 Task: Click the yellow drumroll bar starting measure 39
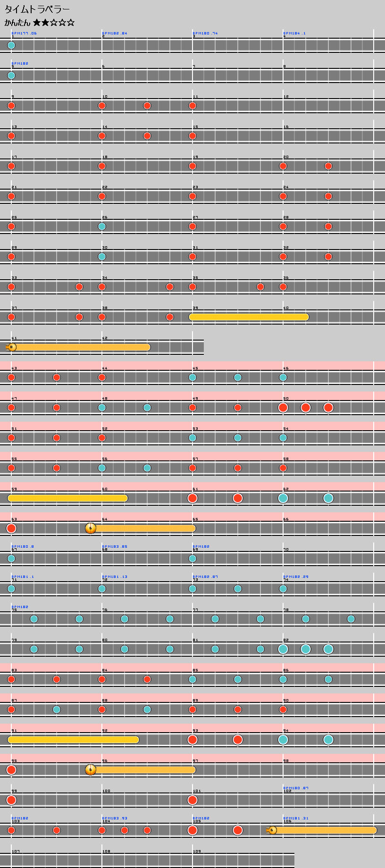click(x=249, y=317)
